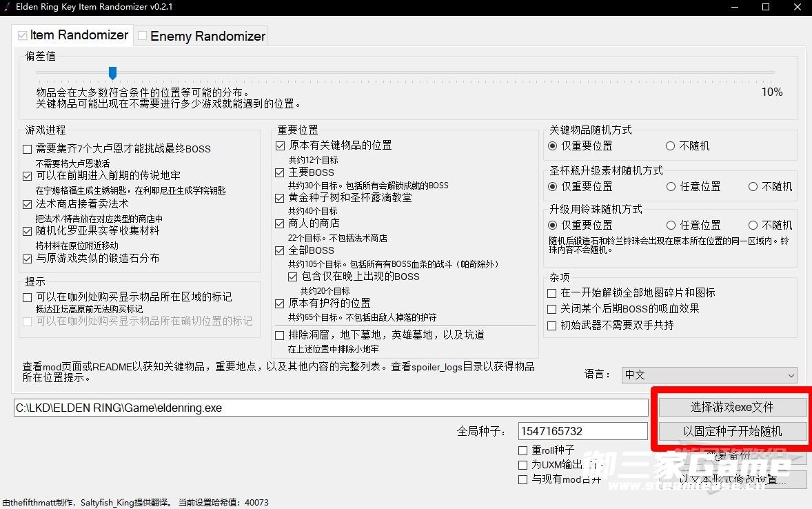Image resolution: width=812 pixels, height=509 pixels.
Task: Click the eldenring.exe path text field
Action: tap(331, 408)
